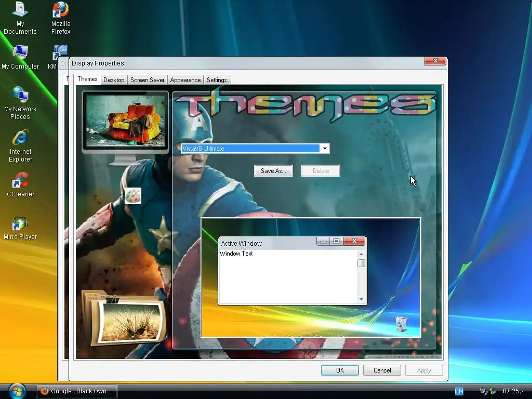Click the tray icon beside the clock
The width and height of the screenshot is (532, 399).
point(493,391)
